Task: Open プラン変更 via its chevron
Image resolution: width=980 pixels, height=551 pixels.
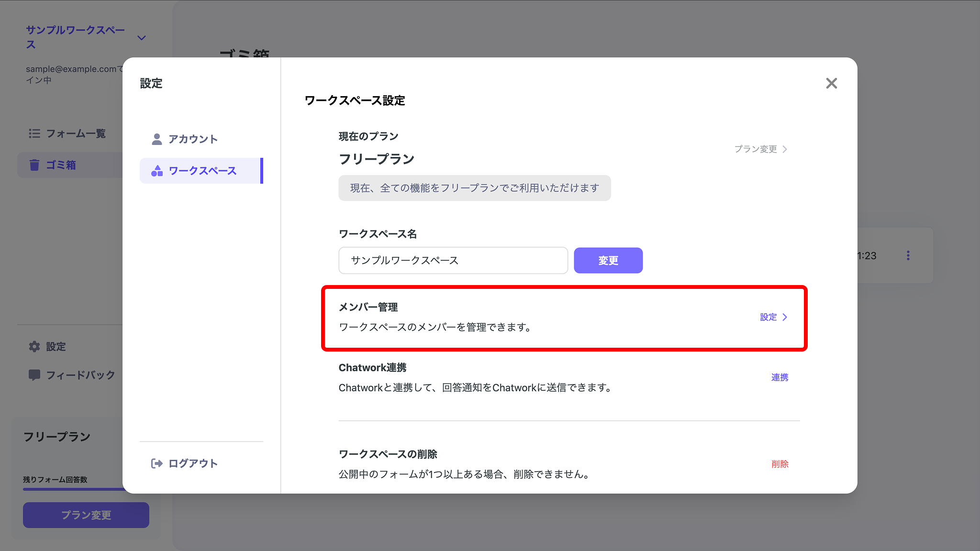Action: [x=785, y=149]
